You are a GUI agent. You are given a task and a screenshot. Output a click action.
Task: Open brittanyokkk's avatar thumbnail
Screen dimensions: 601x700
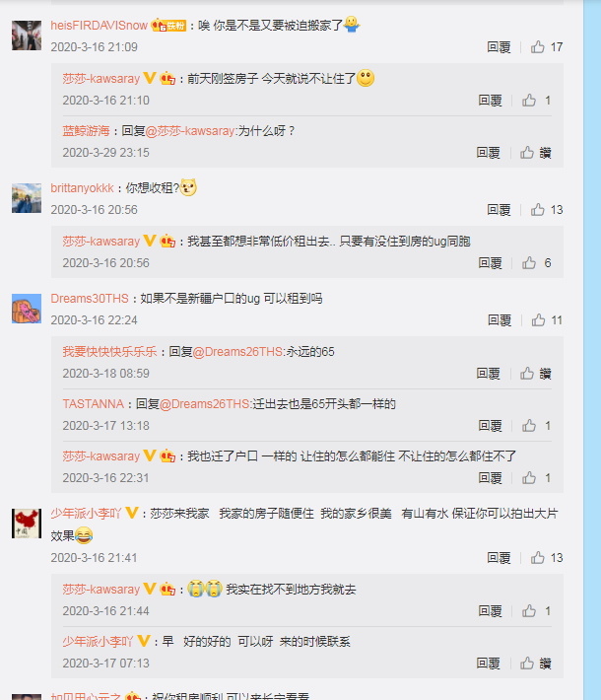[x=27, y=198]
